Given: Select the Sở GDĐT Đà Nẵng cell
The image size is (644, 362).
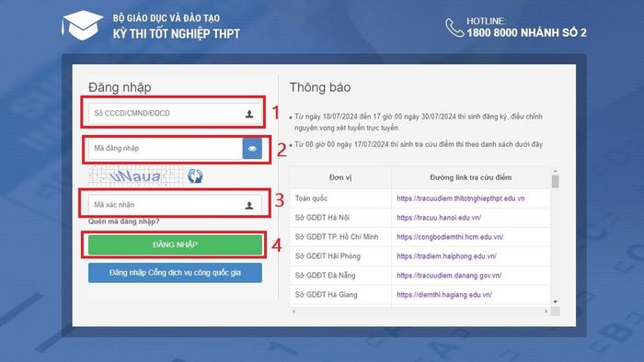Looking at the screenshot, I should pos(340,276).
